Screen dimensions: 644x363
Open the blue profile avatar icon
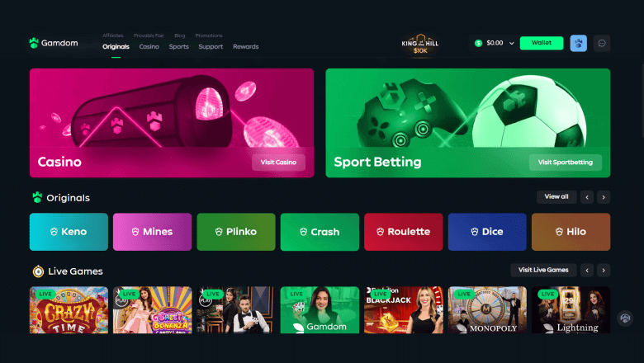578,43
